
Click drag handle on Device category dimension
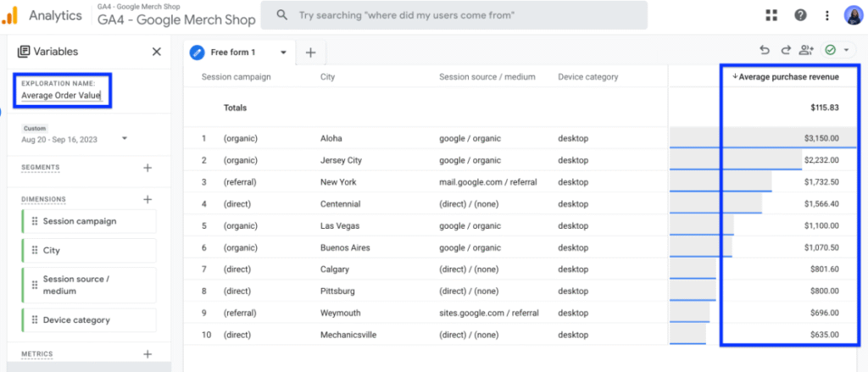coord(34,320)
